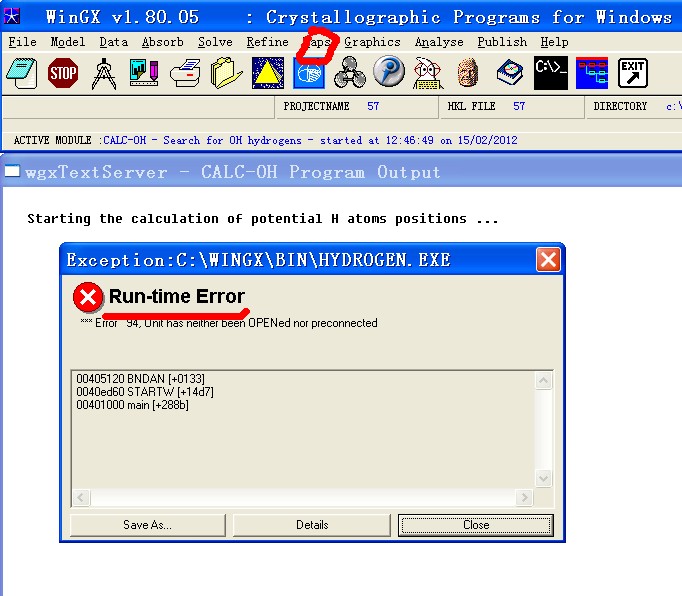Click the scroll left arrow in traceback list
Screen dimensions: 682x596
tap(81, 497)
